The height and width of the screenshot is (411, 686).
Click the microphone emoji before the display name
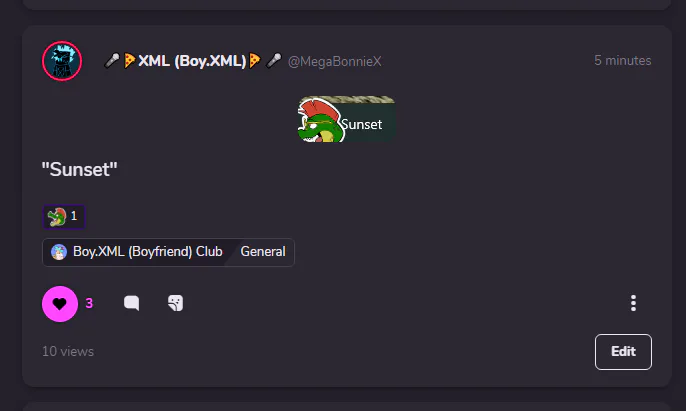[112, 60]
